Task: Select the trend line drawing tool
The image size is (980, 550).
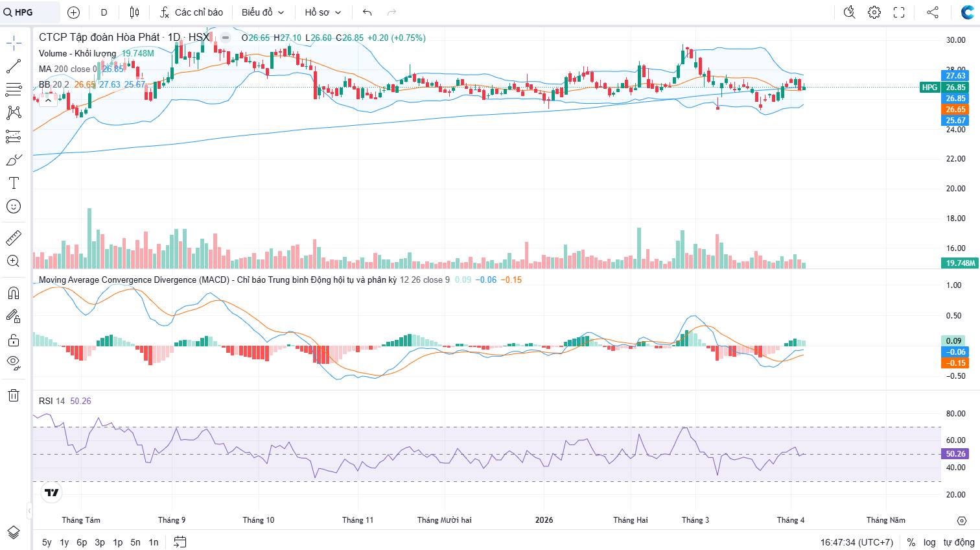Action: 14,66
